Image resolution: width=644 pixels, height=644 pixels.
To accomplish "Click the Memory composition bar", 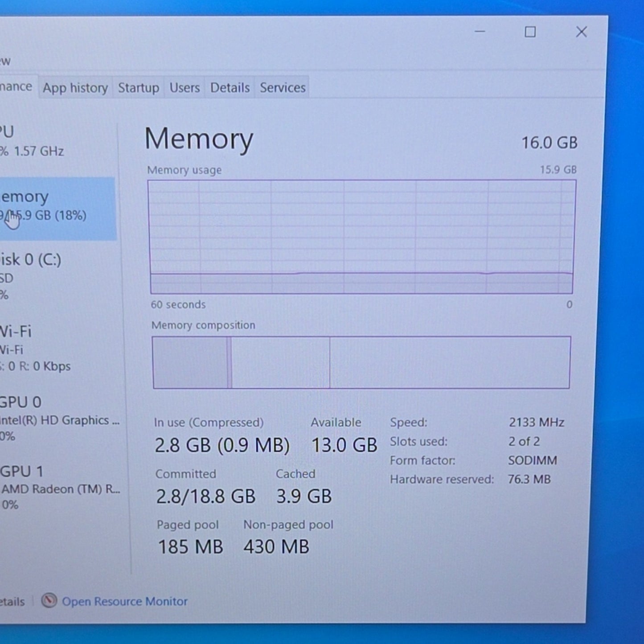I will tap(361, 362).
